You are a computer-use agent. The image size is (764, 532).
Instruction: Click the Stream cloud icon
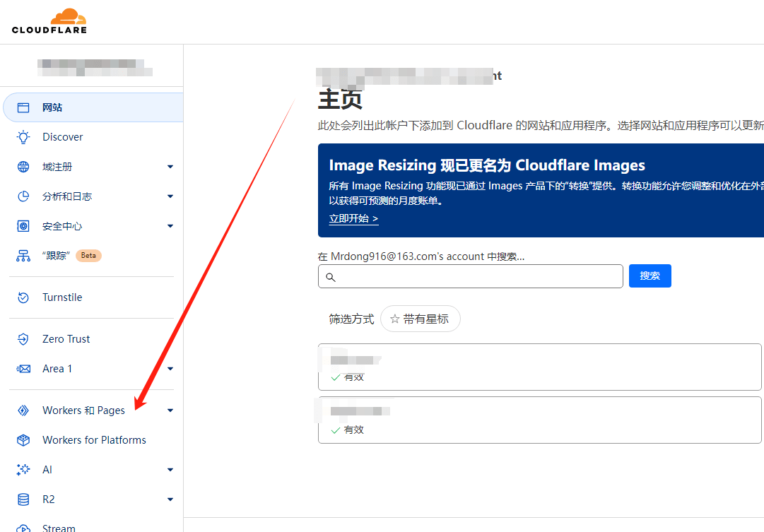pos(23,528)
